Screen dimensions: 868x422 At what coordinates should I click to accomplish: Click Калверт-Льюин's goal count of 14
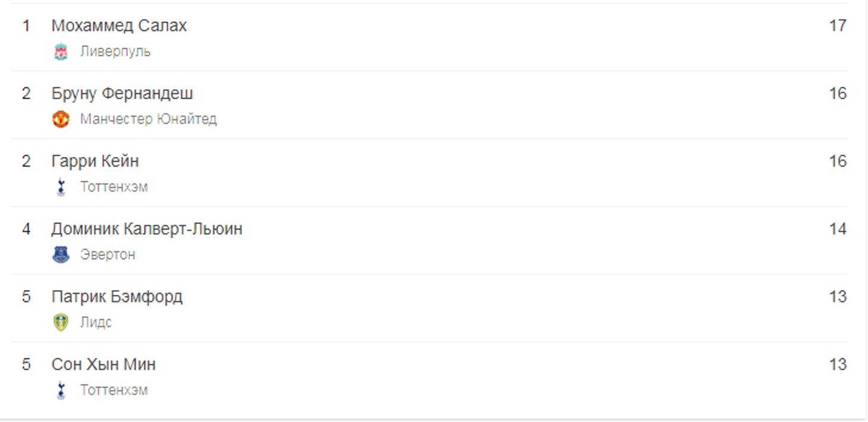pyautogui.click(x=837, y=229)
